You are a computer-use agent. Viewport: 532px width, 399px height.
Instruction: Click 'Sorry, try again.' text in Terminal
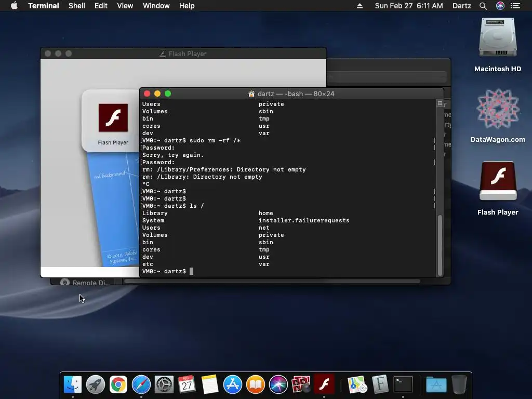click(173, 155)
